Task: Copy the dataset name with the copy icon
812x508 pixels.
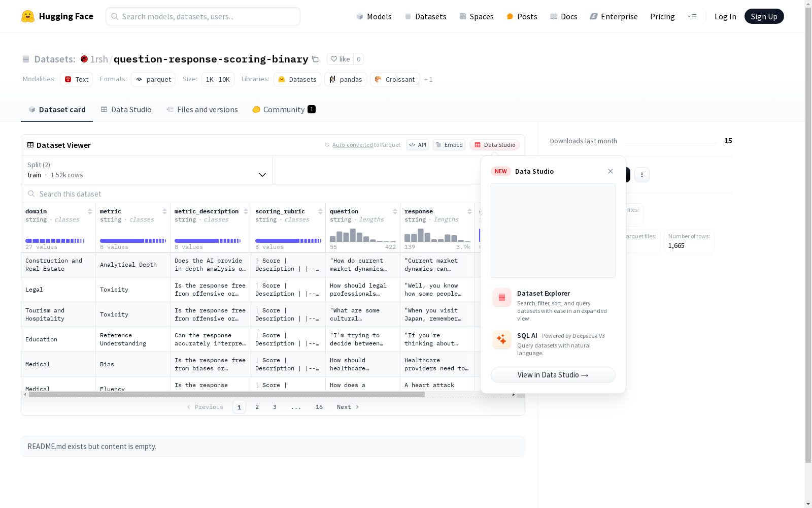Action: pos(315,59)
